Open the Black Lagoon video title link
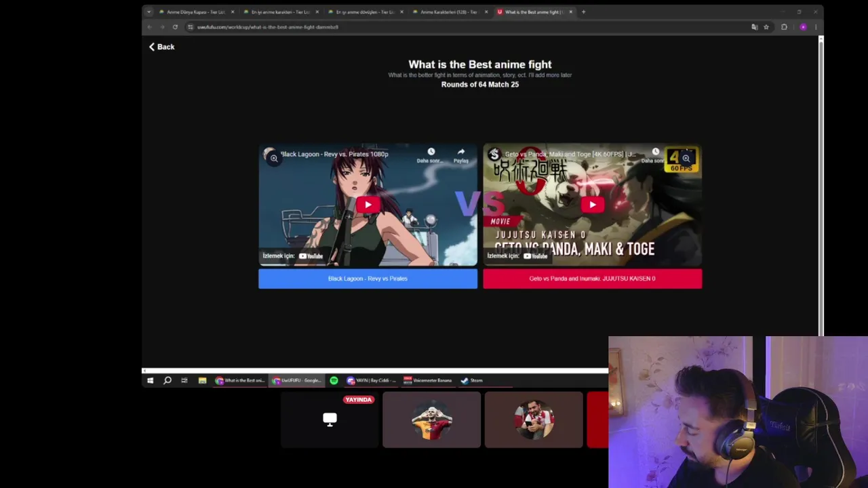This screenshot has height=488, width=868. [334, 154]
